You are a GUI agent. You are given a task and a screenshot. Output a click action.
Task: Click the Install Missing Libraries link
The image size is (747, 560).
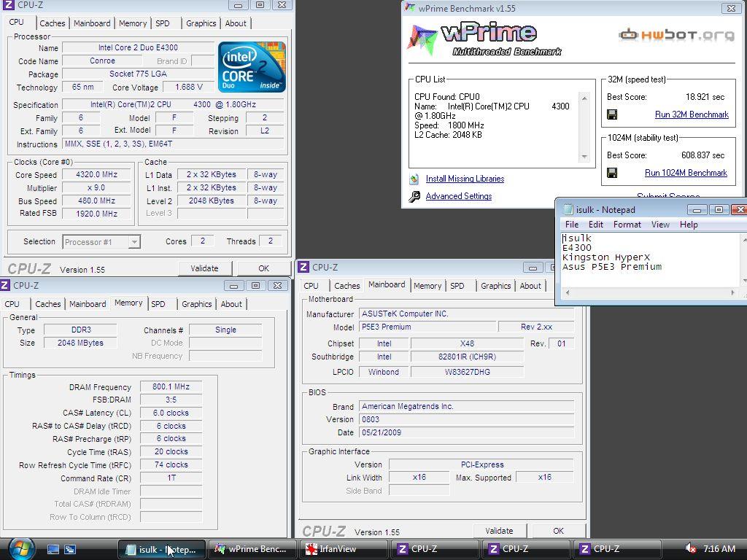tap(465, 179)
